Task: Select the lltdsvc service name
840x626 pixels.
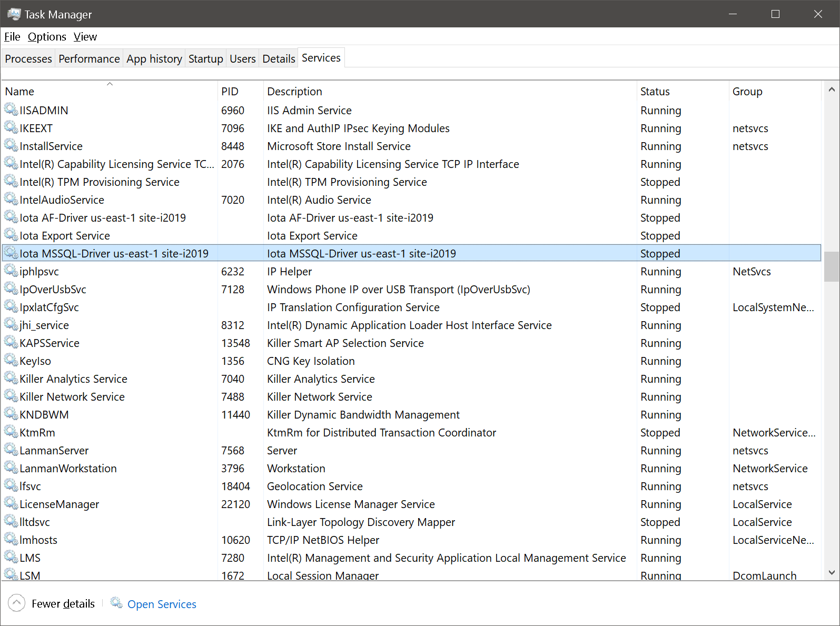Action: (x=35, y=522)
